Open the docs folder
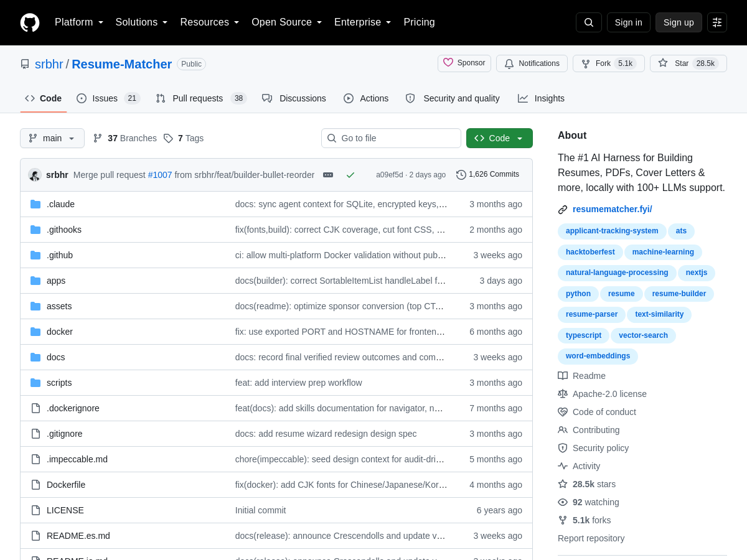 pos(56,357)
